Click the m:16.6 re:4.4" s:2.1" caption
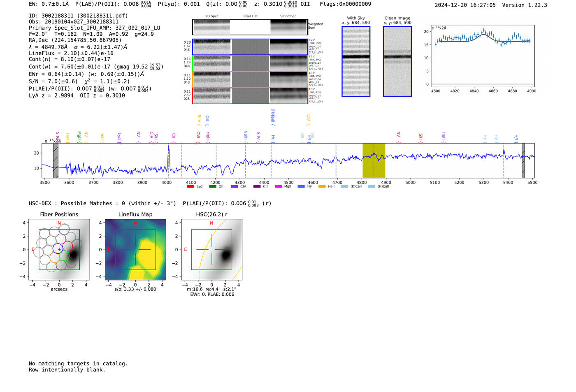Viewport: 576px width, 392px height. [x=211, y=289]
